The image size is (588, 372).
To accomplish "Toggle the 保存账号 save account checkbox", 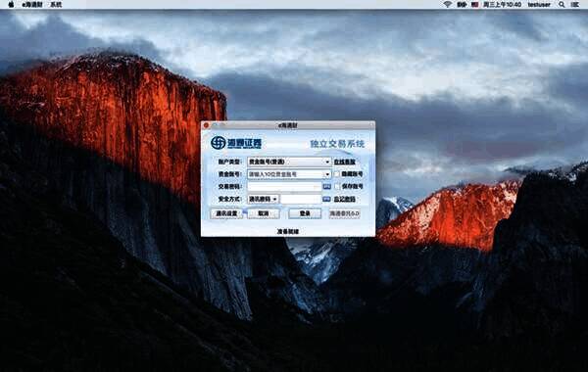I will click(337, 187).
